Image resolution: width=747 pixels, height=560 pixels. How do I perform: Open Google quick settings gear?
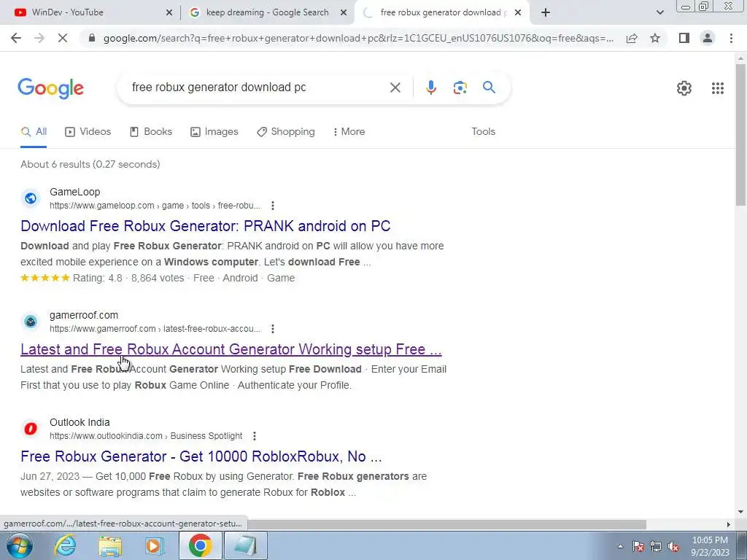[x=684, y=88]
